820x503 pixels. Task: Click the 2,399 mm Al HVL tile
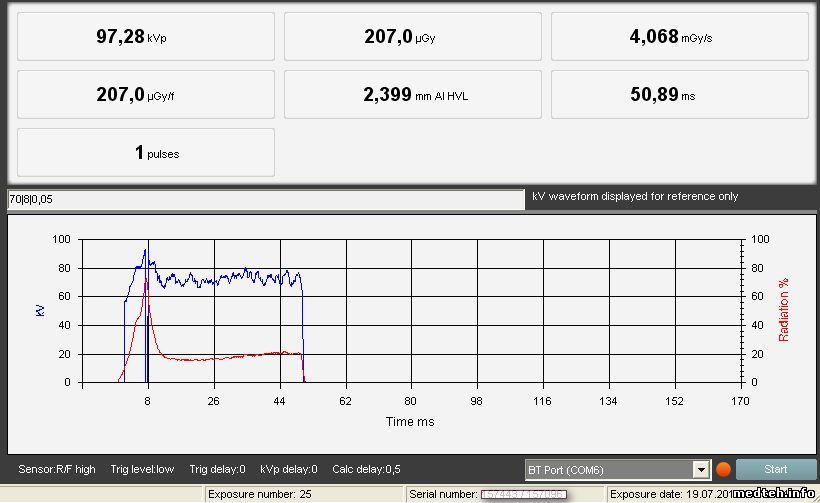coord(412,95)
